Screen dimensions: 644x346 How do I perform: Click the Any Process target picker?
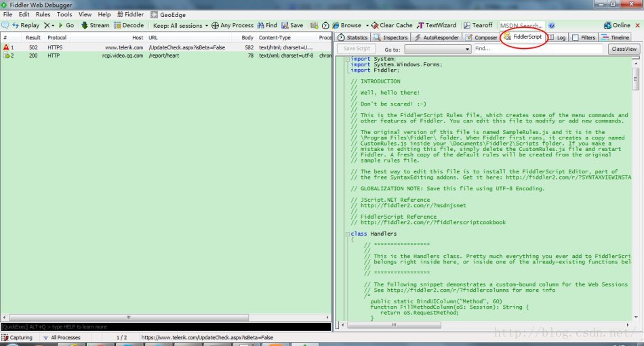[233, 26]
